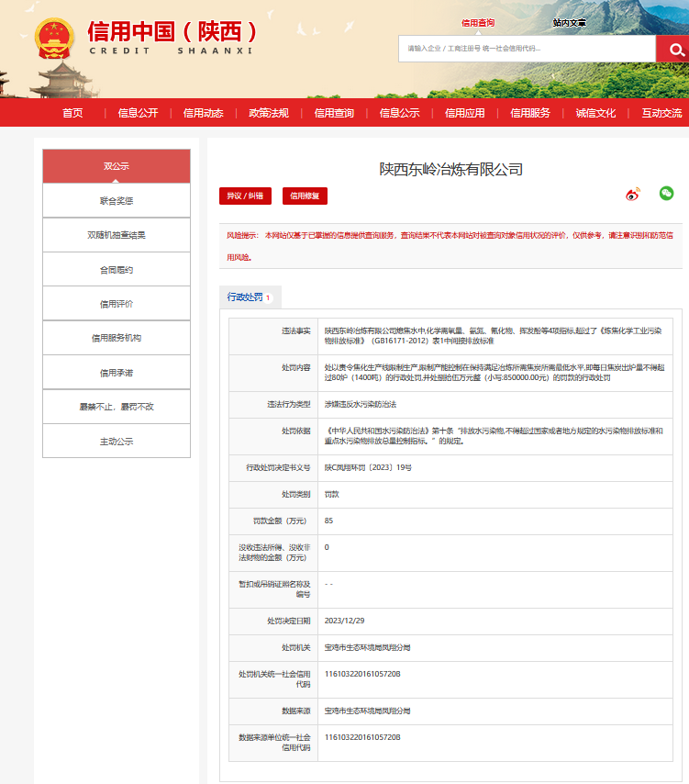Screen dimensions: 689x784
Task: Open 首页 in navigation bar
Action: click(72, 113)
